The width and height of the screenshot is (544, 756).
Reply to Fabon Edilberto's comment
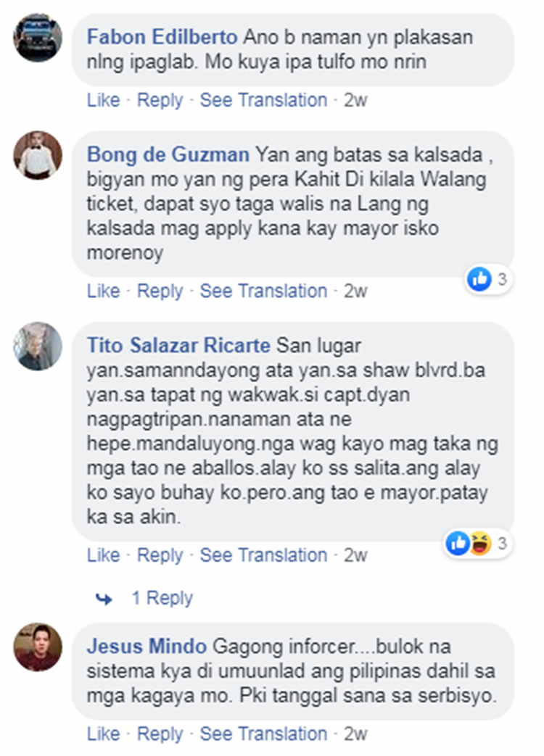click(x=160, y=100)
